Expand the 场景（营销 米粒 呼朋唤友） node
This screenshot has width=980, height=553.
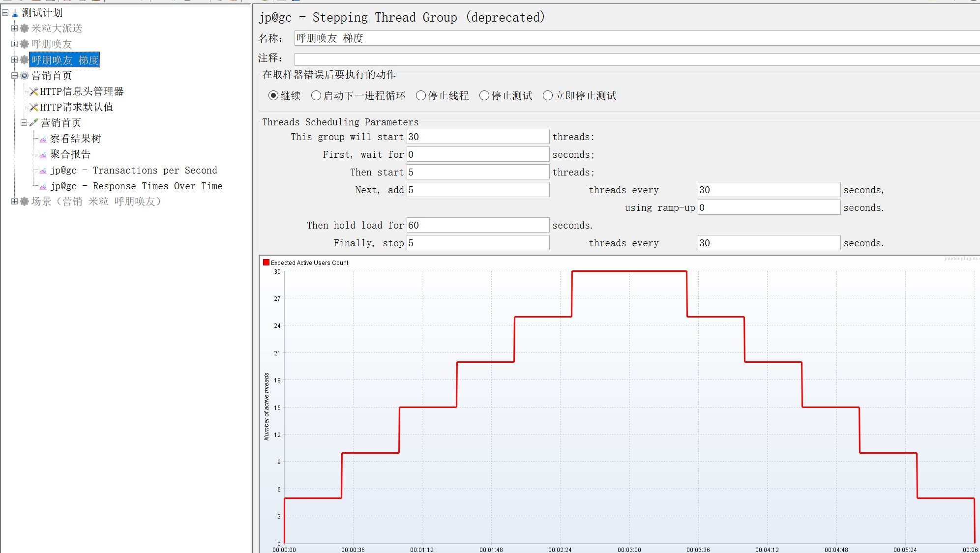pyautogui.click(x=15, y=202)
